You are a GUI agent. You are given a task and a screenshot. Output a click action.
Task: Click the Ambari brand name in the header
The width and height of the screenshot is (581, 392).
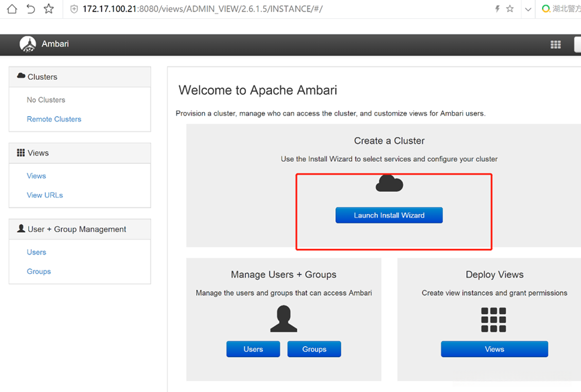tap(55, 44)
